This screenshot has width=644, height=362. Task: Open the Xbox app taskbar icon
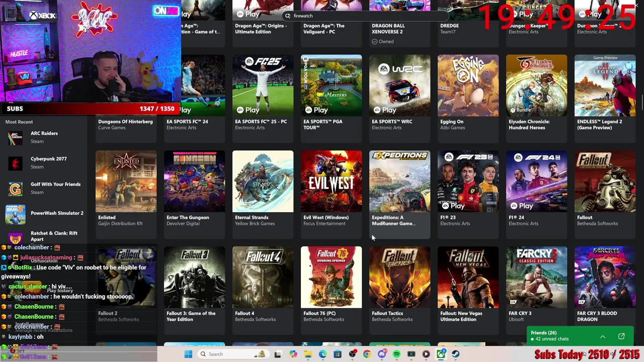click(441, 354)
